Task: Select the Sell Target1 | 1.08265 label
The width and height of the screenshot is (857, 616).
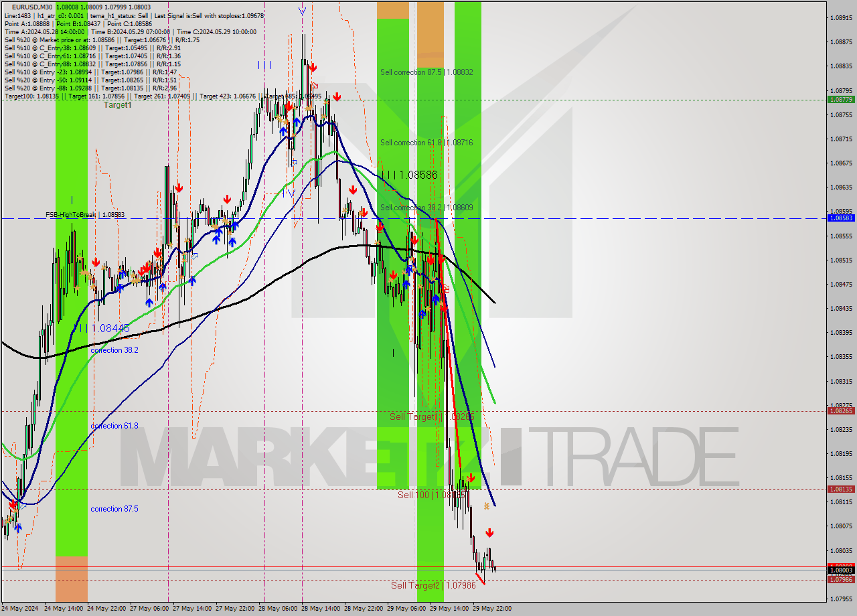Action: [x=432, y=416]
